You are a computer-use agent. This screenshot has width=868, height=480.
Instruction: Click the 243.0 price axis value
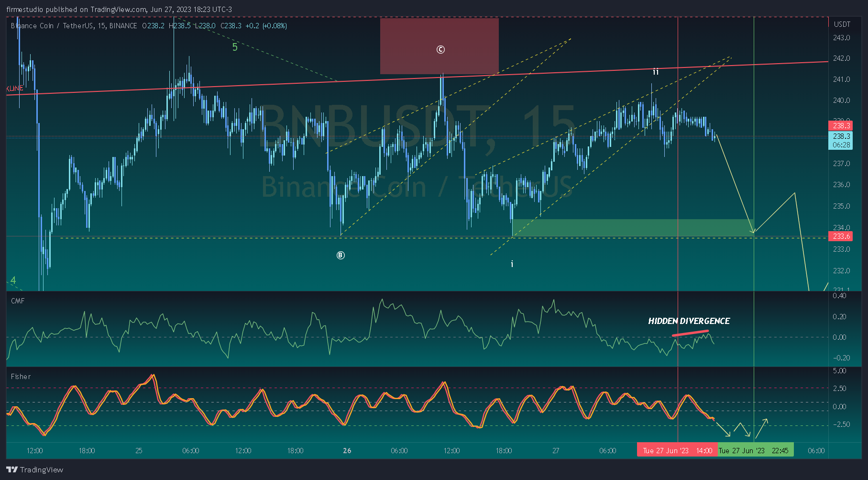[842, 38]
